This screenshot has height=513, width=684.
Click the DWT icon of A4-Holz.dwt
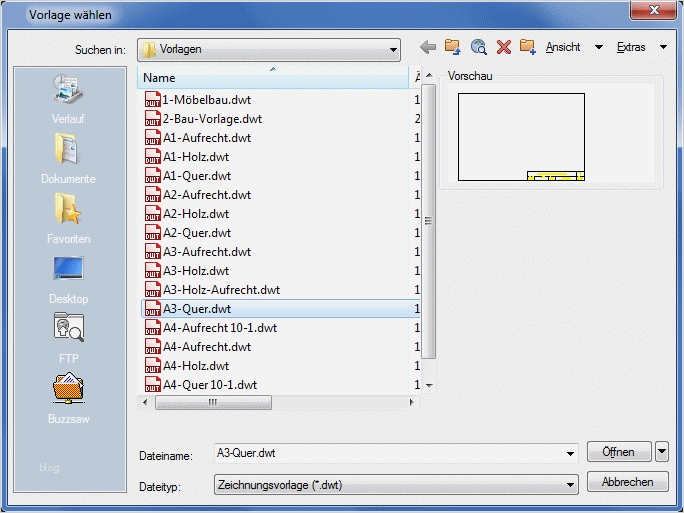point(153,365)
